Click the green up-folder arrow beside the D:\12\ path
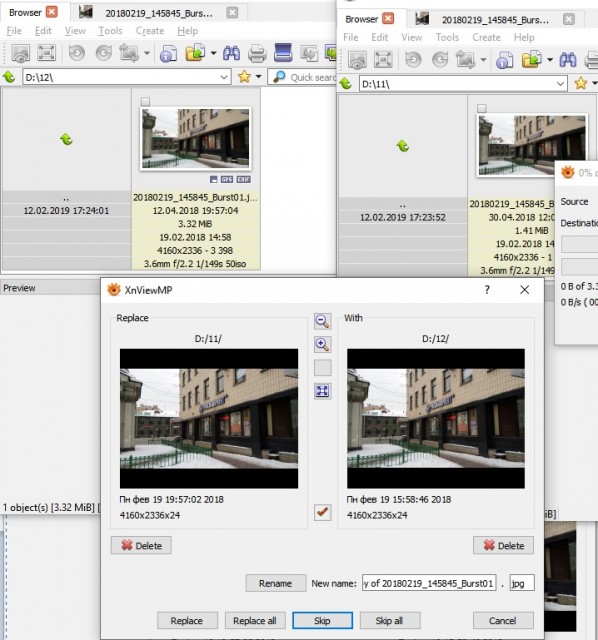The height and width of the screenshot is (640, 598). coord(9,77)
